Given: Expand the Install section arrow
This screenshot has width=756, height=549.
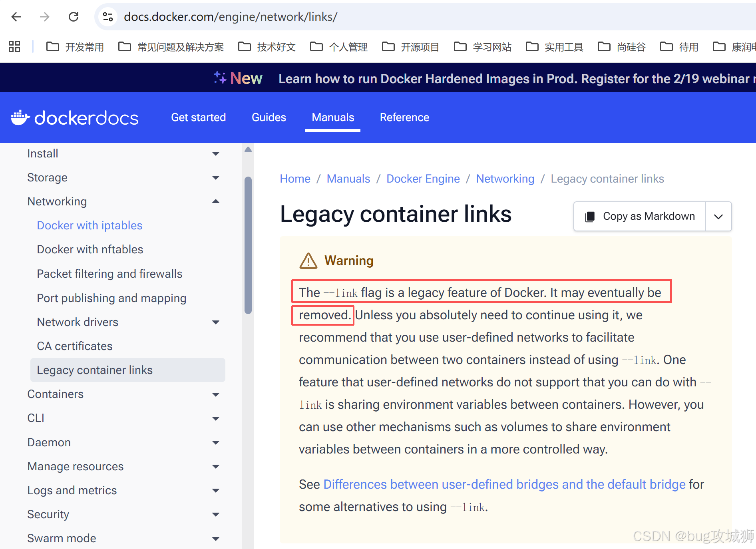Looking at the screenshot, I should [216, 154].
